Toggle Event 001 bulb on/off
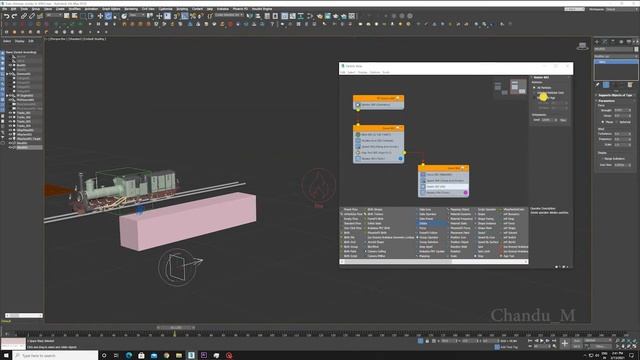The height and width of the screenshot is (360, 640). pos(398,128)
